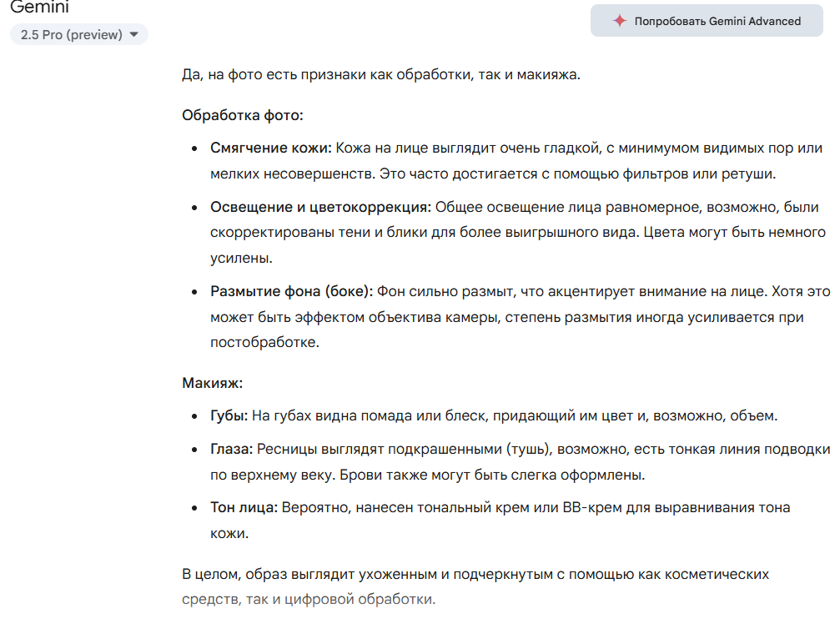Click the sentence starting "Фон сильно размыт"
Viewport: 840px width, 629px height.
[x=573, y=291]
